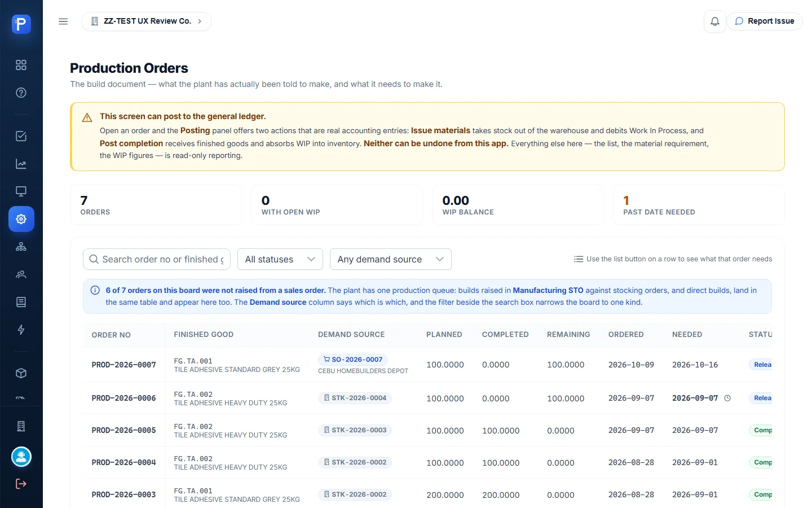This screenshot has height=508, width=812.
Task: Open stock order link STK-2026-0003
Action: [355, 430]
